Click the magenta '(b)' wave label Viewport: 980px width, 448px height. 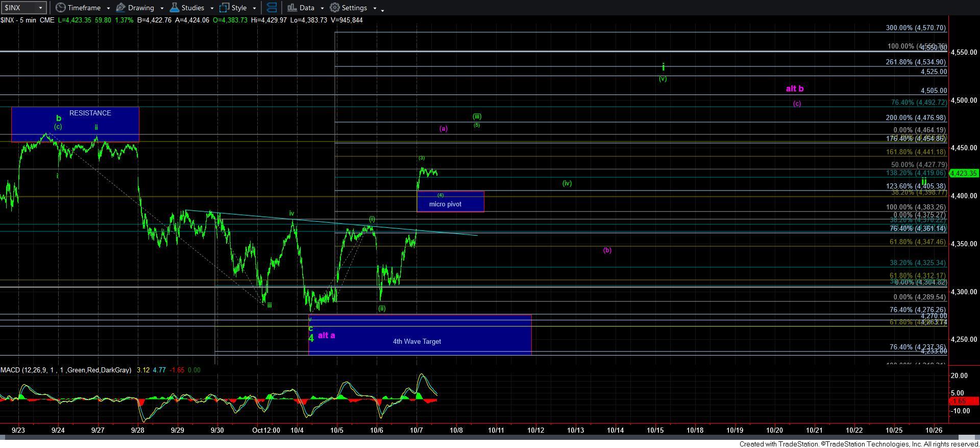(x=607, y=250)
